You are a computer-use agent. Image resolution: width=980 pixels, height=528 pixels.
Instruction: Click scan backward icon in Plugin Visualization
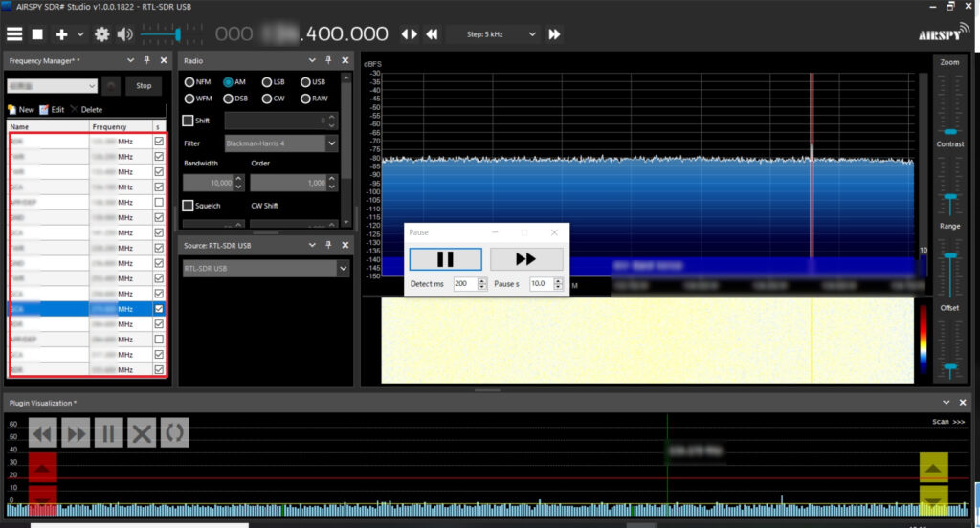point(42,433)
